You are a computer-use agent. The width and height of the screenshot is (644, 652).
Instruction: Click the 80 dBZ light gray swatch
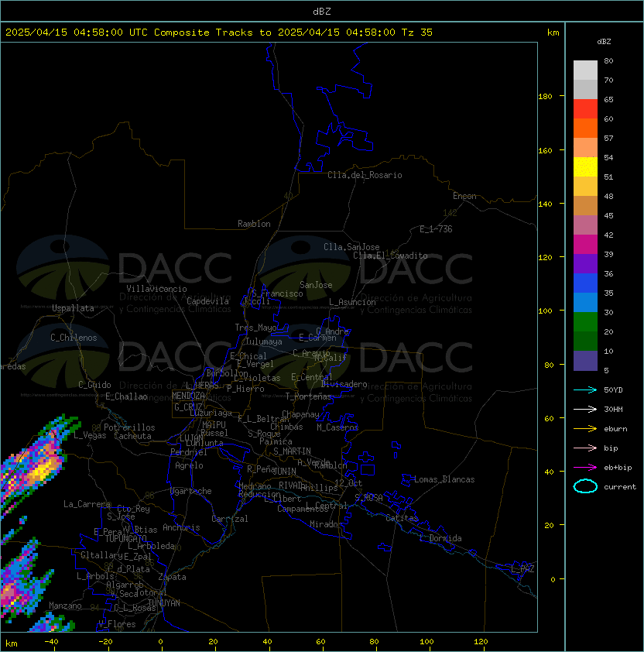click(x=585, y=70)
